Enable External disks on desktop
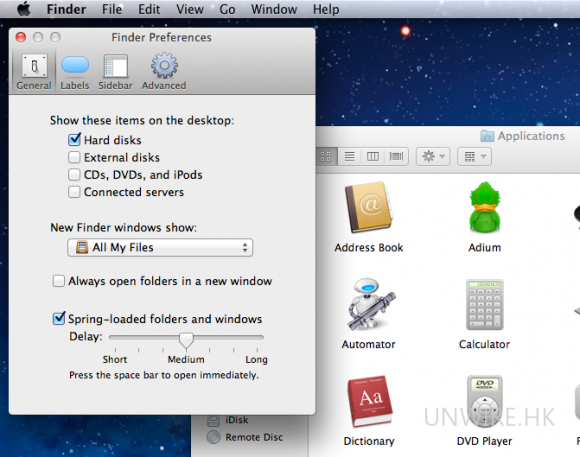Screen dimensions: 580x457 (74, 157)
